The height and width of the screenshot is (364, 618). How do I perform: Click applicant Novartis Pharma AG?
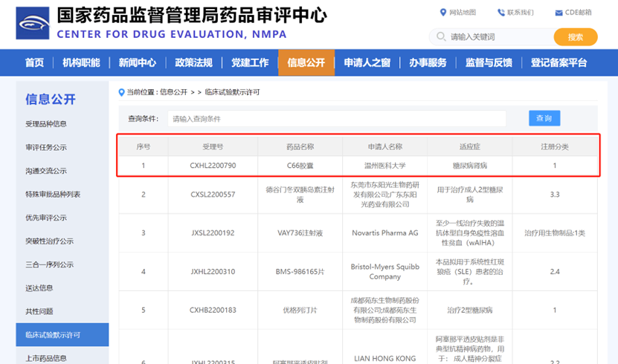[385, 233]
